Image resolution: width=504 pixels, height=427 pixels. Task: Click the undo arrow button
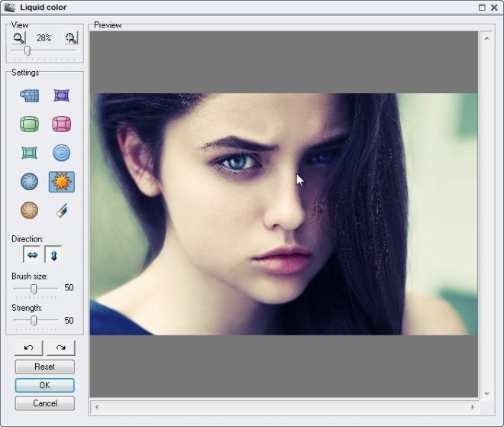(28, 348)
